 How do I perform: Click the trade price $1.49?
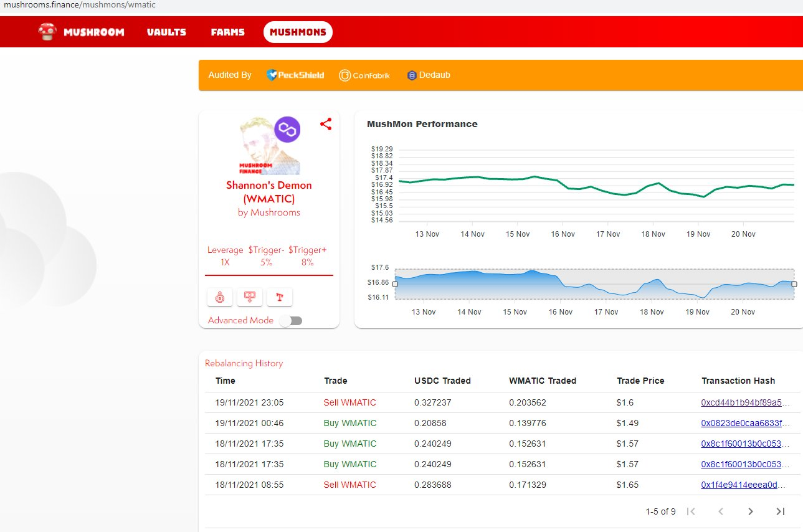[x=627, y=423]
